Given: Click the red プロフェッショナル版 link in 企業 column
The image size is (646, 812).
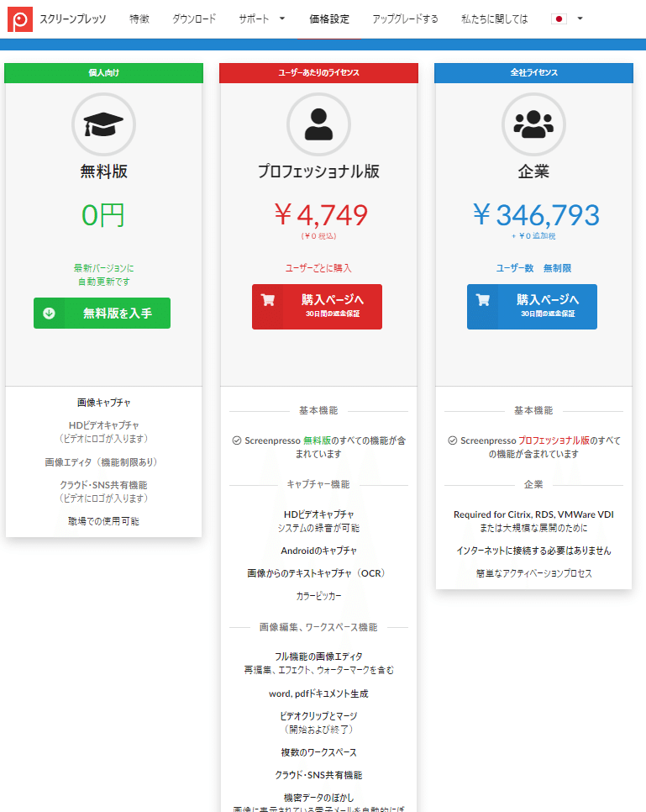Looking at the screenshot, I should click(x=554, y=440).
